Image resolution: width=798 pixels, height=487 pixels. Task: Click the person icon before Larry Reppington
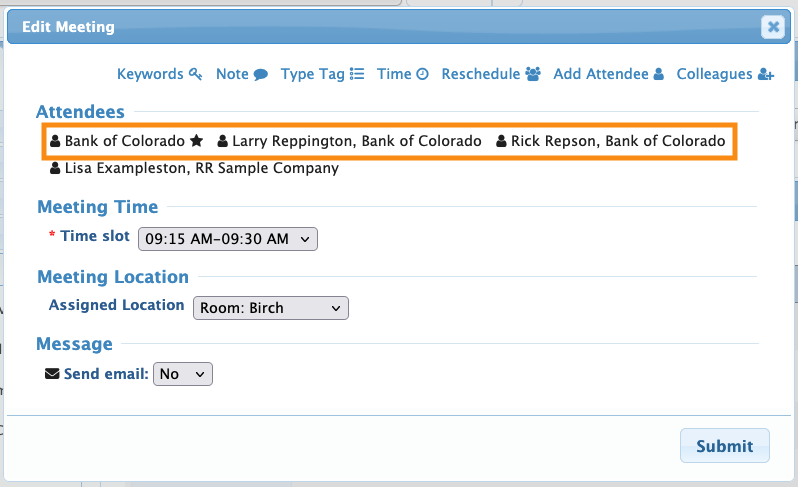(223, 141)
